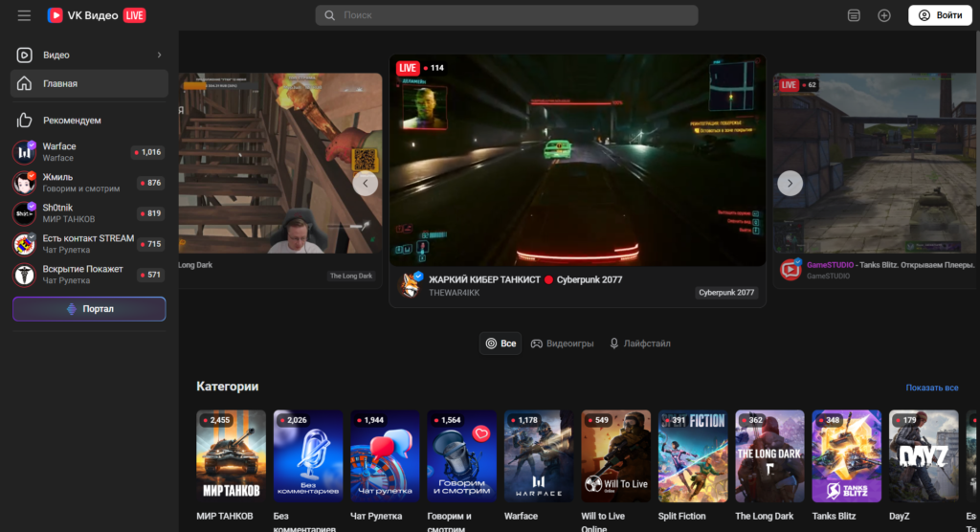Image resolution: width=980 pixels, height=532 pixels.
Task: Click into the Поиск search field
Action: (x=507, y=15)
